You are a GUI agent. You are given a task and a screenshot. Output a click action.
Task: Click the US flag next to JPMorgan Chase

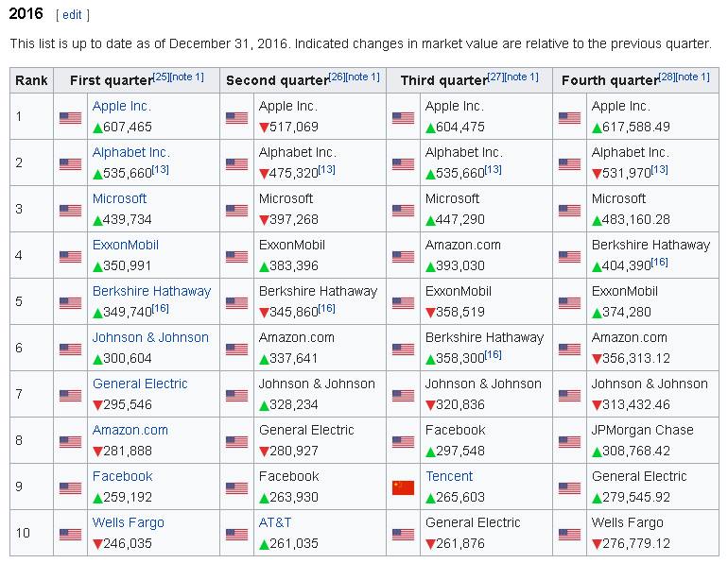(x=569, y=441)
